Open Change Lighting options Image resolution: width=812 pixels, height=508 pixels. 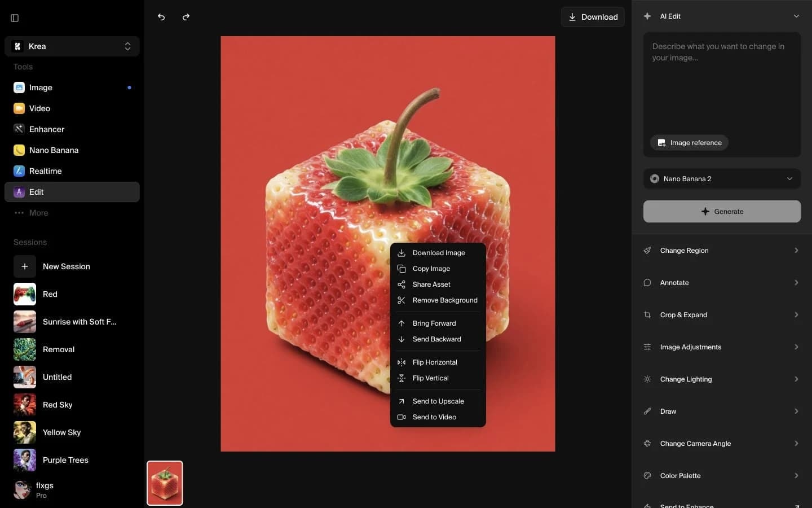point(722,379)
